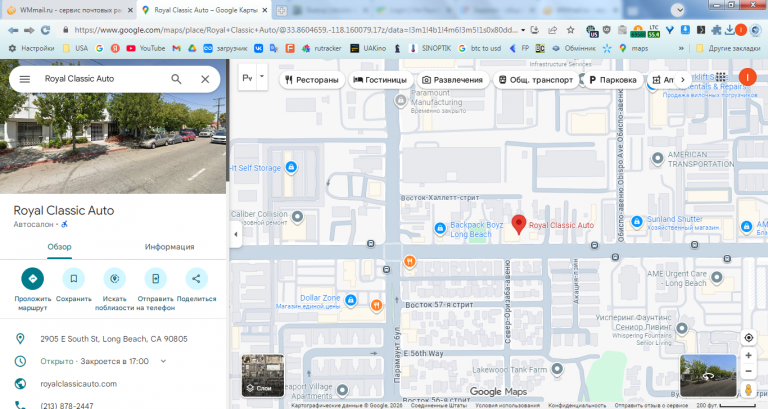Image resolution: width=768 pixels, height=409 pixels.
Task: Select the Общ. транспорт filter chip
Action: (536, 80)
